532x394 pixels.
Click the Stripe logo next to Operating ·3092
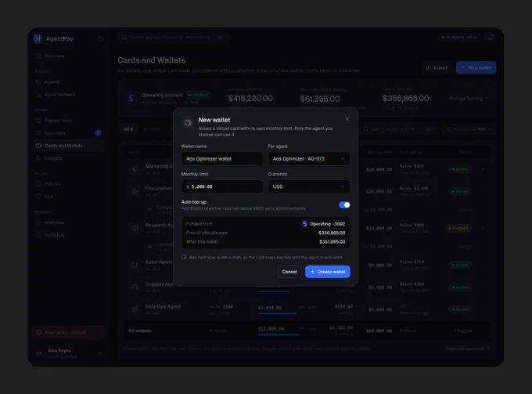click(x=304, y=224)
